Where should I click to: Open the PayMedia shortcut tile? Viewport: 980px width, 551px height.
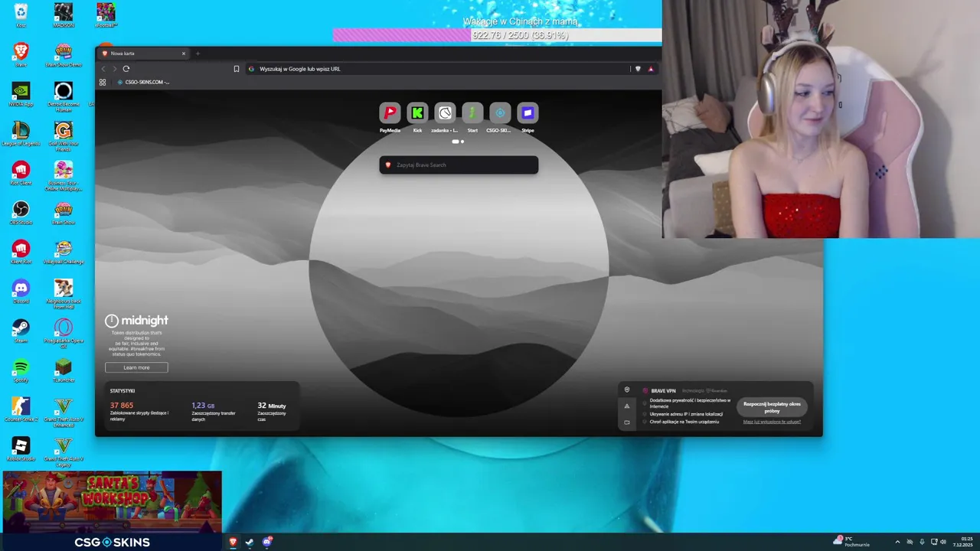click(390, 113)
